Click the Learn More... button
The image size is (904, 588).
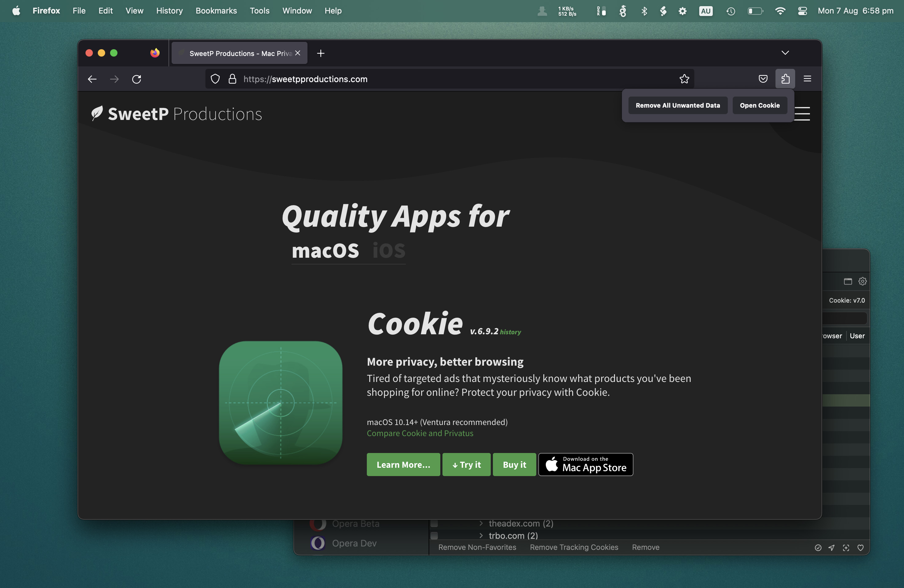click(403, 464)
